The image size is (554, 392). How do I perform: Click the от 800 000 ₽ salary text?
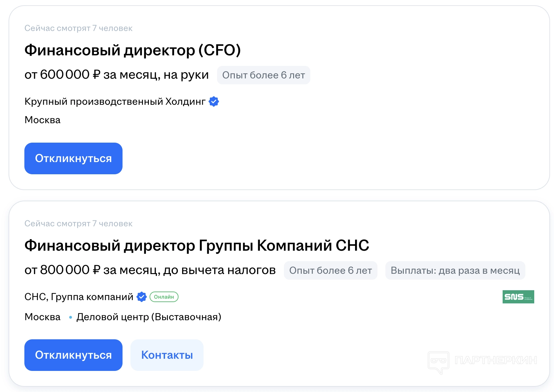click(150, 270)
